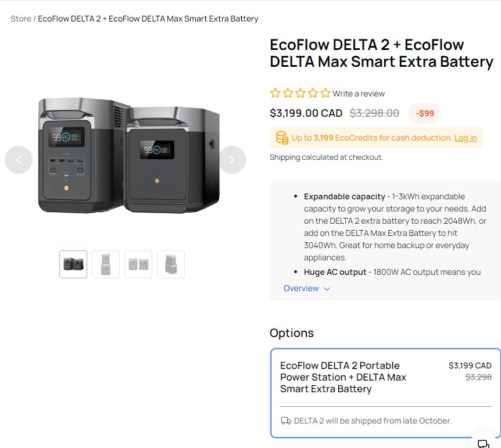The image size is (501, 448).
Task: Select the first product thumbnail
Action: click(x=73, y=264)
